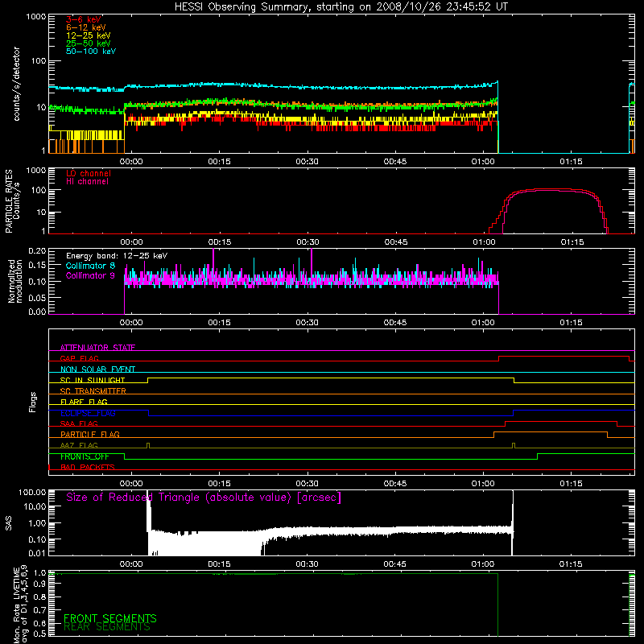
Task: Click the PARTICLE FLAG label
Action: click(90, 435)
